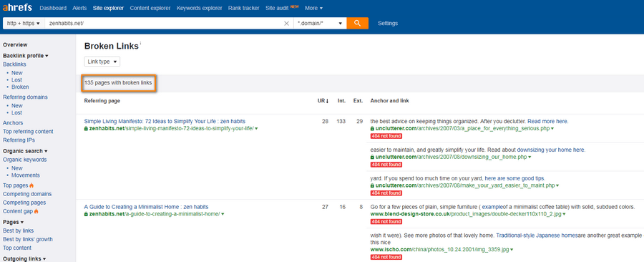Open dropdown arrow after img_3359.jpg link
The image size is (644, 262).
[x=512, y=250]
